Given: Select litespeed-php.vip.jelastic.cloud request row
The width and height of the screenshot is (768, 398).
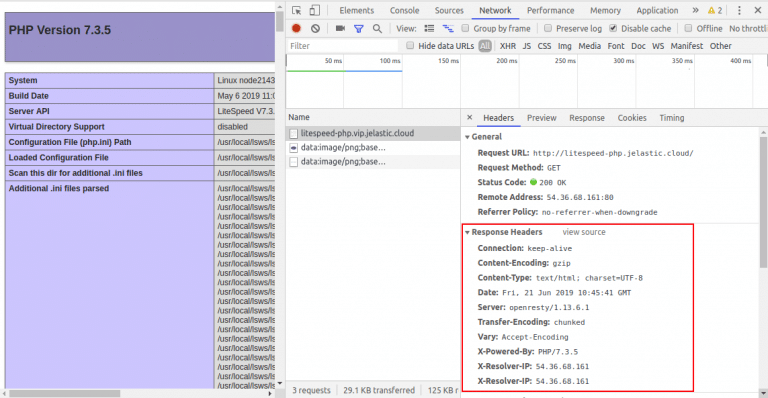Looking at the screenshot, I should point(373,133).
